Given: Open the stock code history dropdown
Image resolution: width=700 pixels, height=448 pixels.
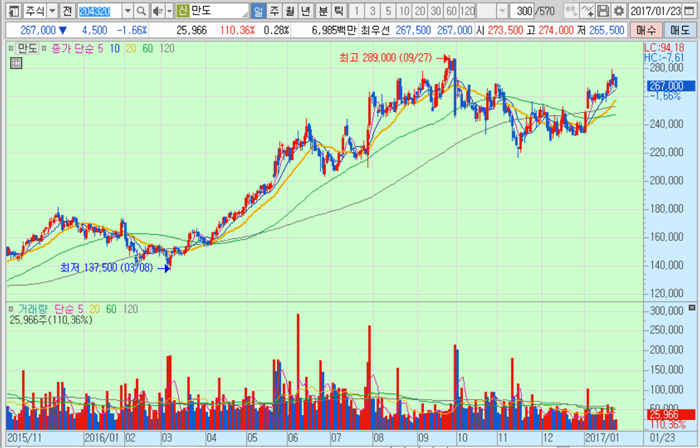Looking at the screenshot, I should 126,10.
